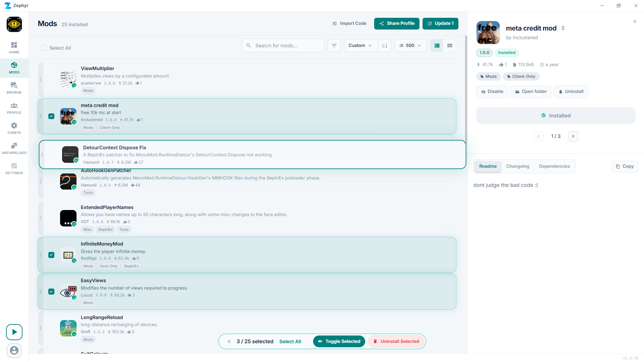Check the Select All checkbox
644x362 pixels.
44,48
